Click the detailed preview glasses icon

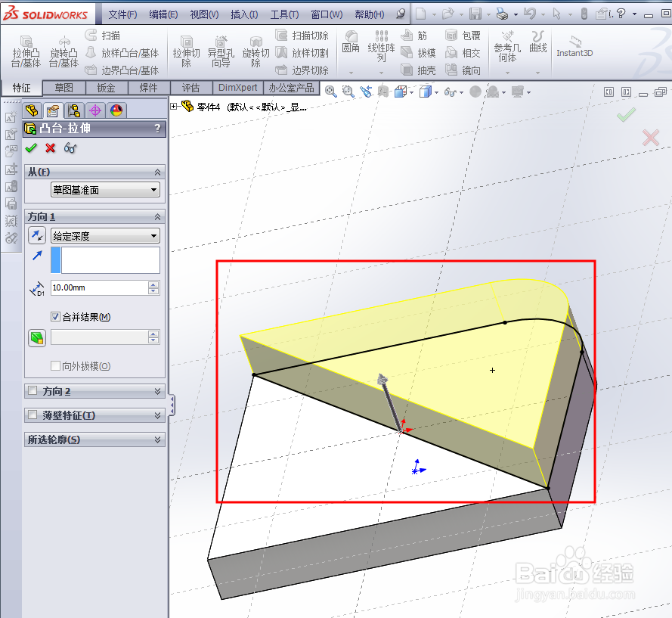(x=70, y=148)
